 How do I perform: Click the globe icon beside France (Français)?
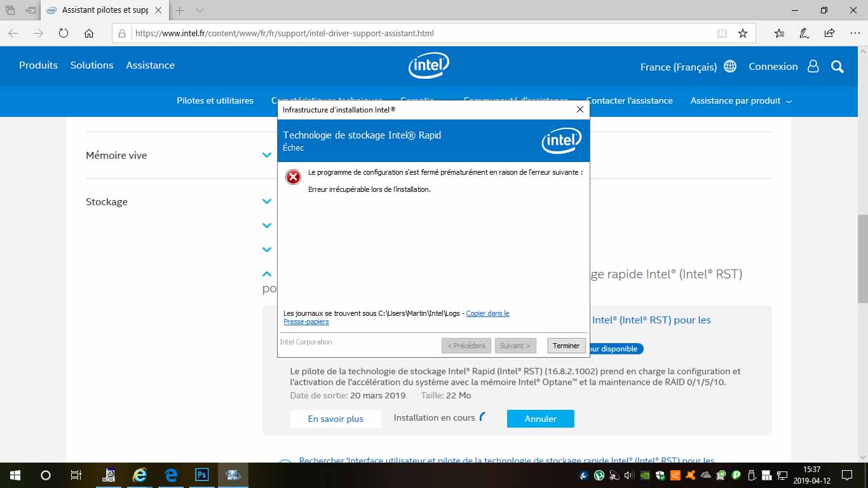pos(730,66)
